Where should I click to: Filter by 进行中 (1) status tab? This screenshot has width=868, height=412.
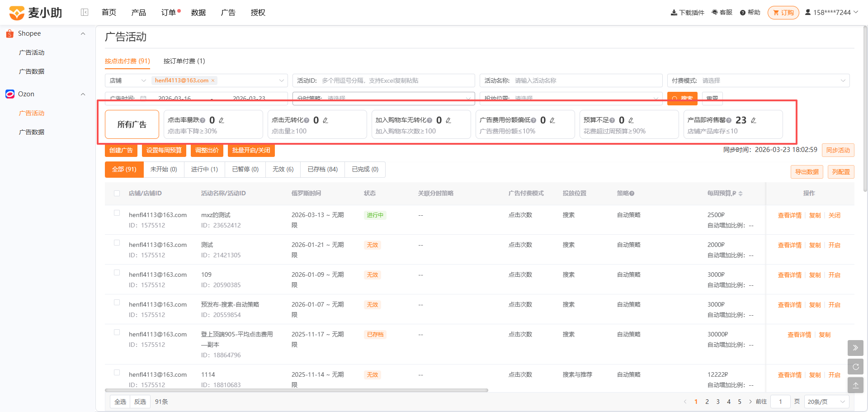(x=204, y=169)
